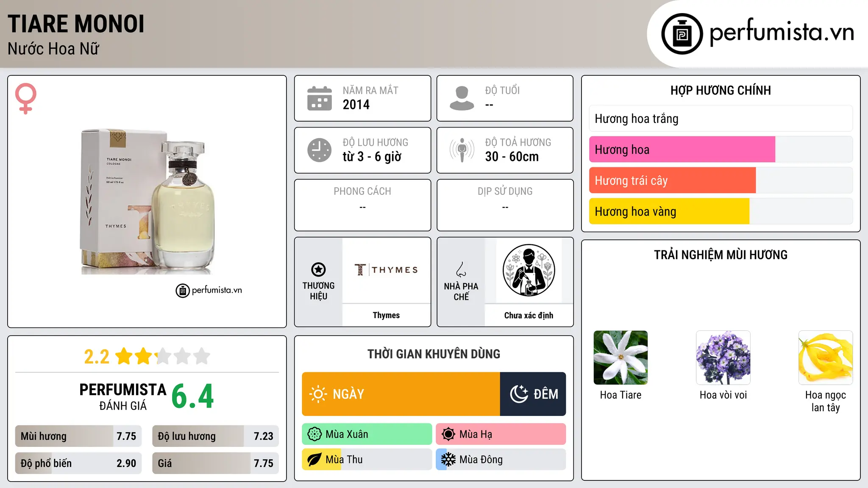Image resolution: width=868 pixels, height=488 pixels.
Task: Click the leaf icon beside Mùa Thu
Action: click(314, 460)
